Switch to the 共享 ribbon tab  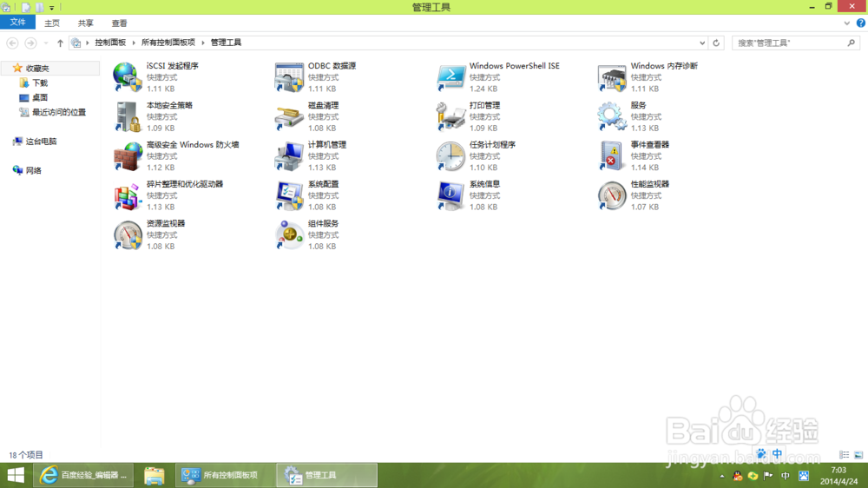[x=86, y=23]
